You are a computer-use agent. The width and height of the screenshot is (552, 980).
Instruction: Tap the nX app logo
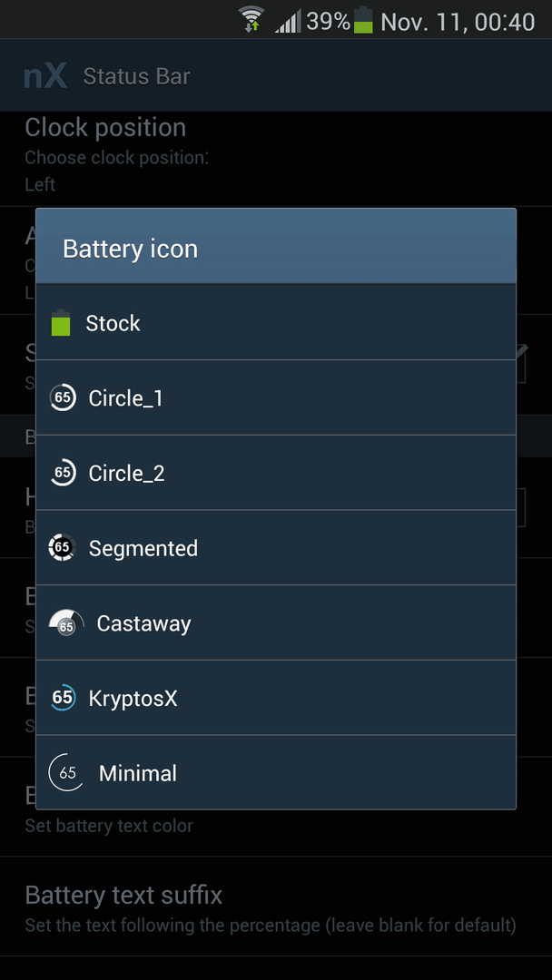click(x=45, y=75)
